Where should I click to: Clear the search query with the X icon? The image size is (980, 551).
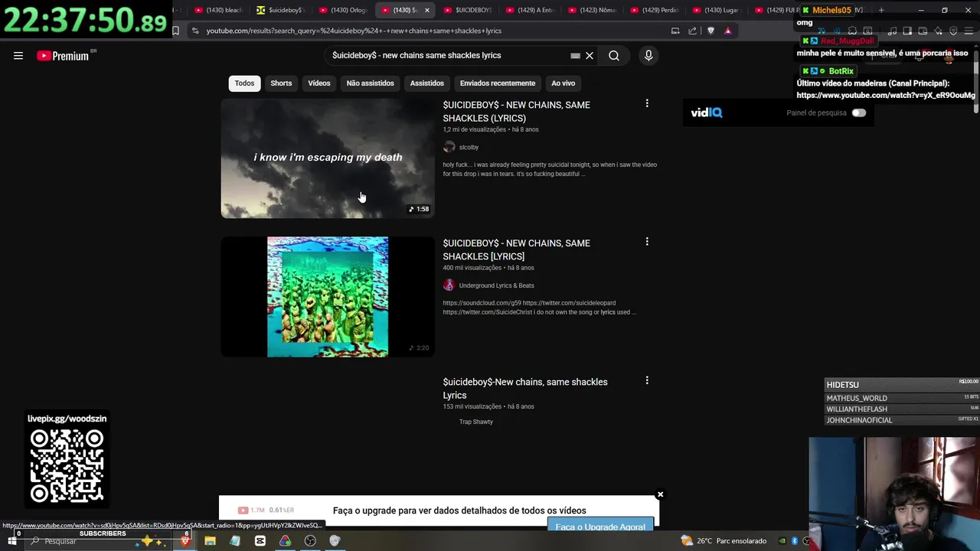point(590,55)
